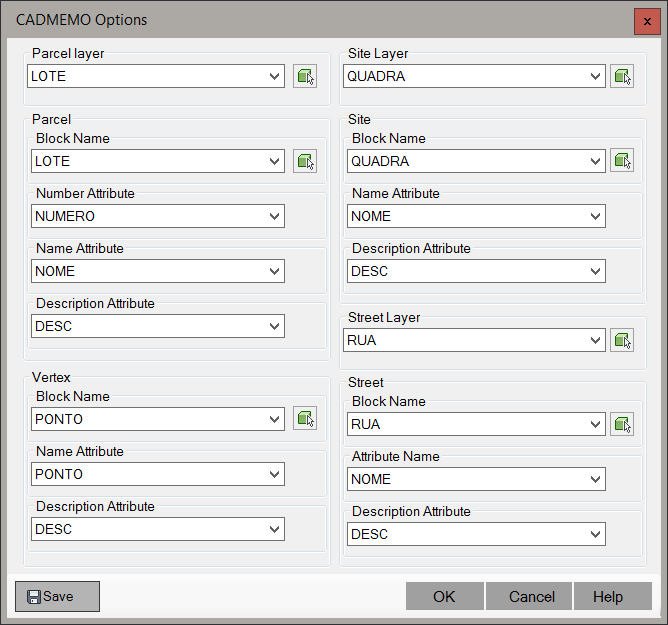Click the pick icon beside Street Layer
668x625 pixels.
pos(622,341)
